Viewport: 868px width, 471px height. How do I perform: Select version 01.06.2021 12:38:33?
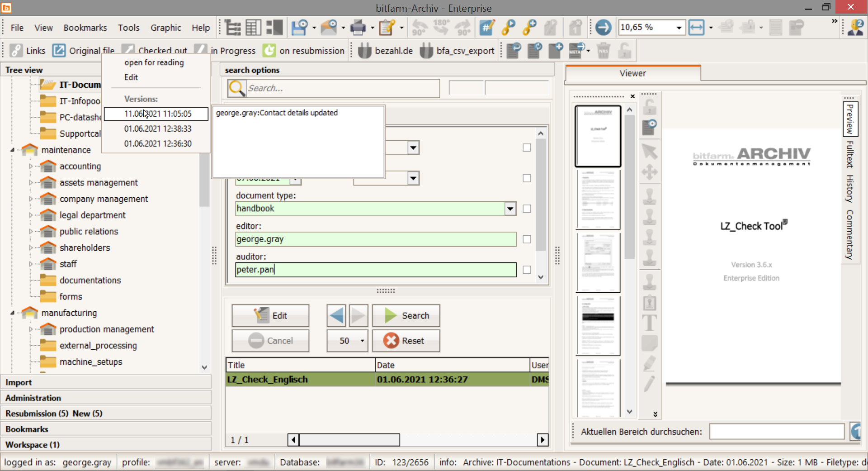(157, 129)
